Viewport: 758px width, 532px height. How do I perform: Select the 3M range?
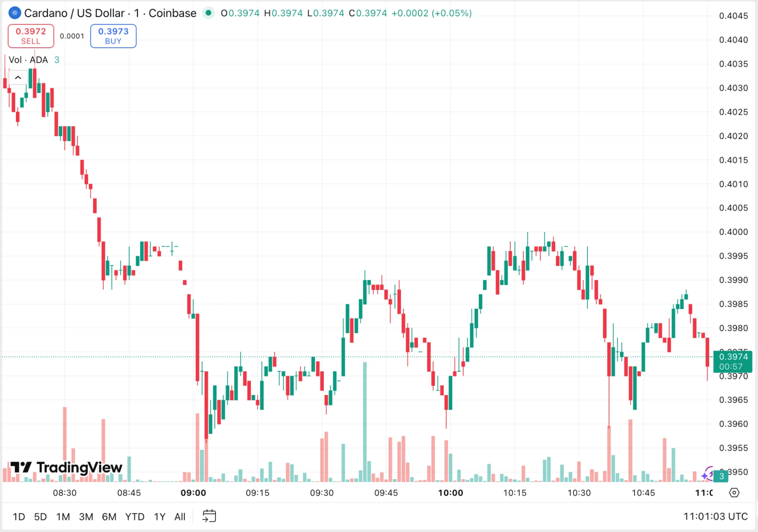(x=86, y=516)
